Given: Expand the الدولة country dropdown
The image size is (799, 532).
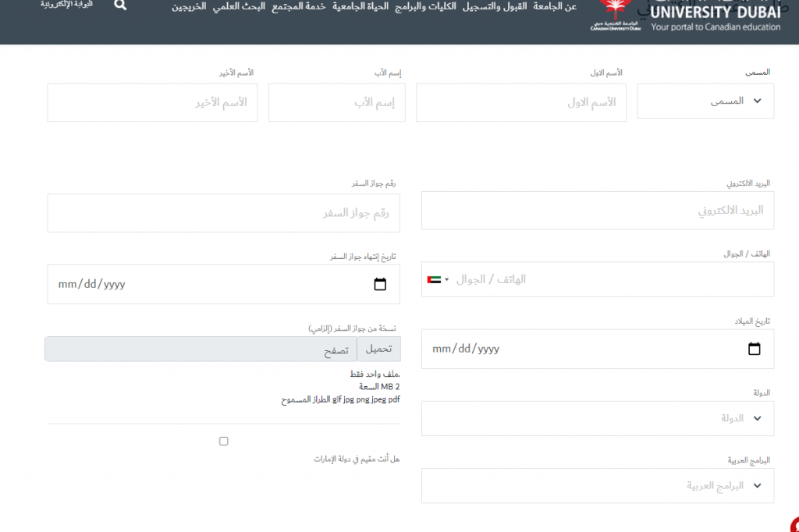Looking at the screenshot, I should coord(597,418).
